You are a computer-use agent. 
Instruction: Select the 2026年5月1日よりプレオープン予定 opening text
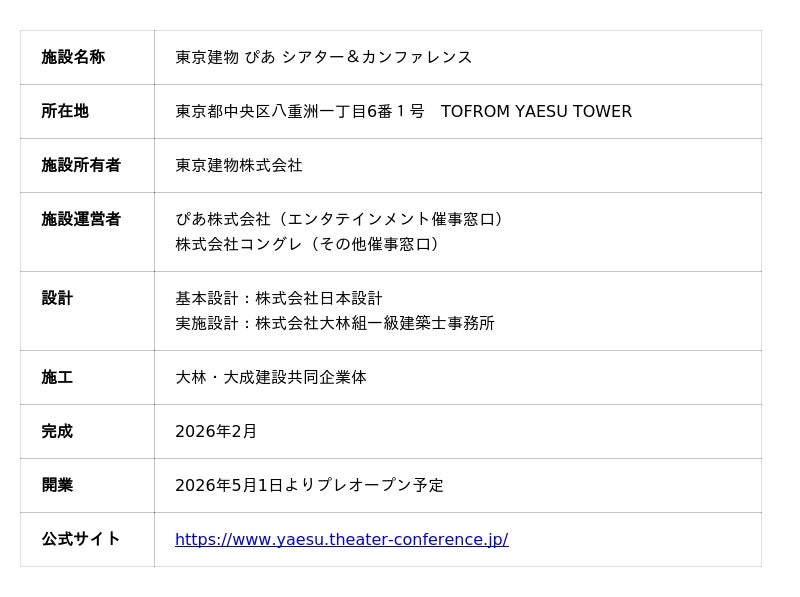[309, 485]
